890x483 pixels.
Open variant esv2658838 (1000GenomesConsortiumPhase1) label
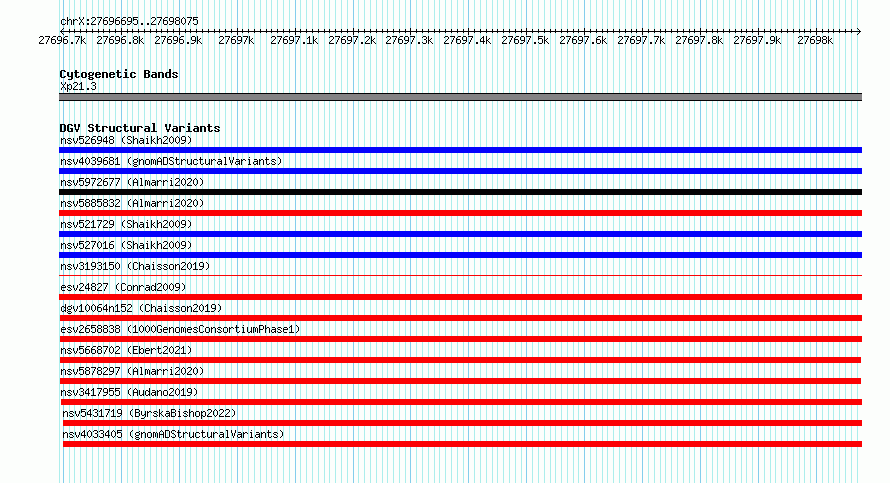tap(180, 329)
